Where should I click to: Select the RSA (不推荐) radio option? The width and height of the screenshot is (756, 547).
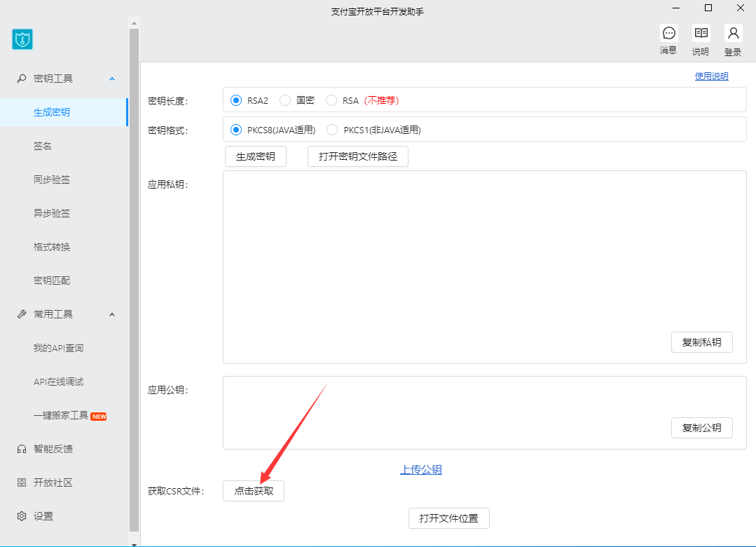(331, 100)
